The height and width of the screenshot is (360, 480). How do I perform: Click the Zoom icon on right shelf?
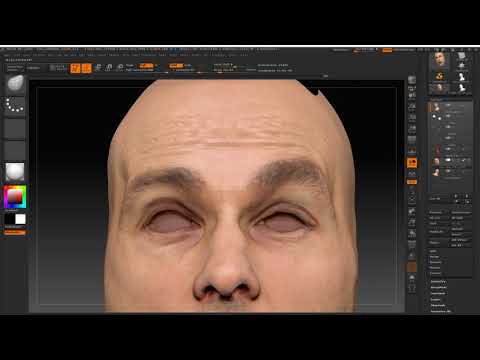pyautogui.click(x=412, y=107)
